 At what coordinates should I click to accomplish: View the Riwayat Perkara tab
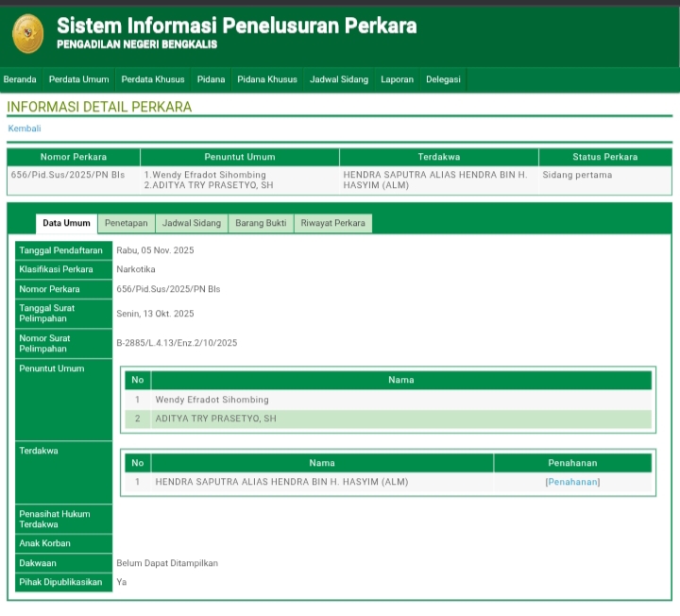pyautogui.click(x=332, y=223)
